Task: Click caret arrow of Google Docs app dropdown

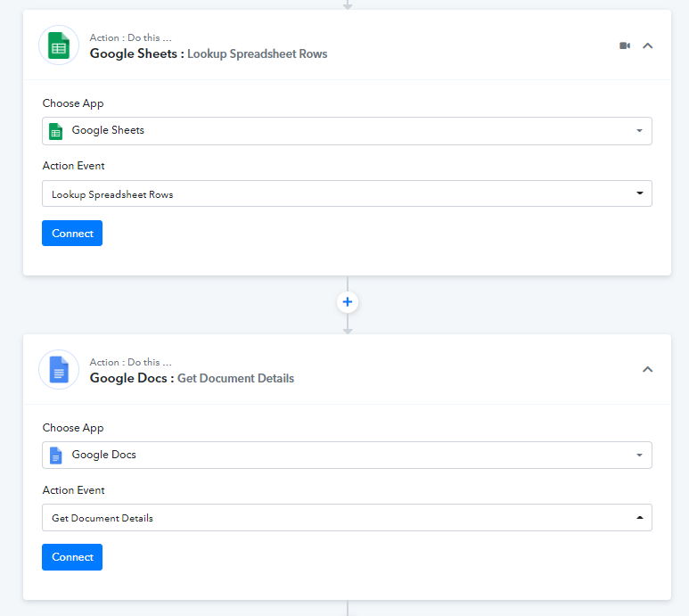Action: click(x=639, y=456)
